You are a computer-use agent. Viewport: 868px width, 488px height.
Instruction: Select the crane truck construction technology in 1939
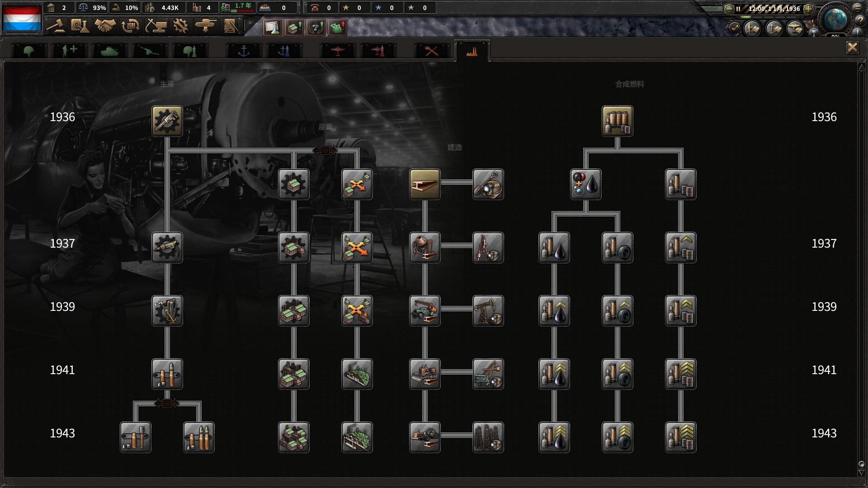tap(425, 311)
